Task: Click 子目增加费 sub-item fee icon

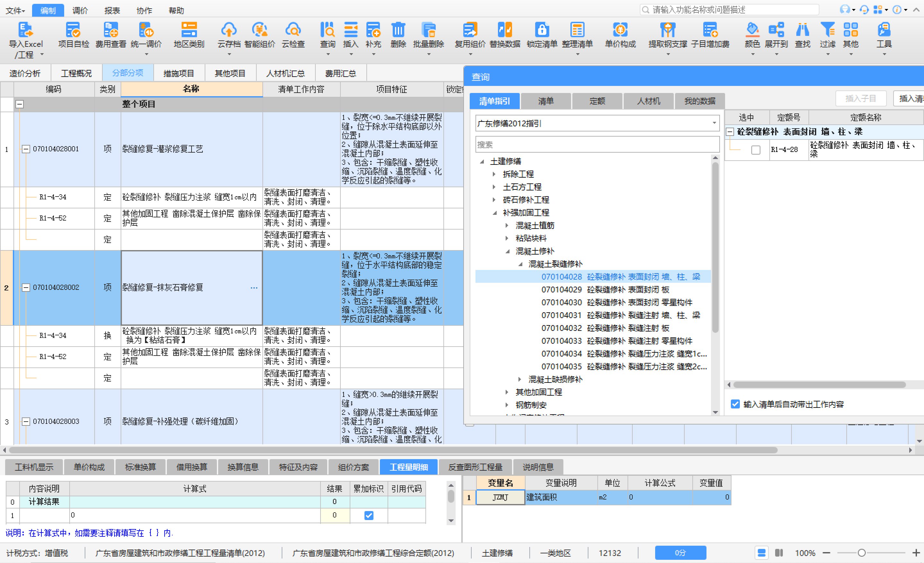Action: click(x=710, y=29)
